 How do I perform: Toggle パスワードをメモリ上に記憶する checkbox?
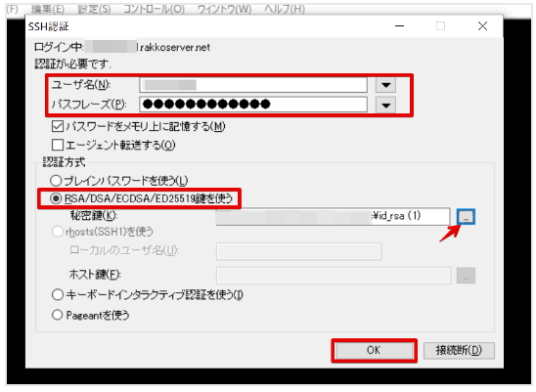pos(58,126)
